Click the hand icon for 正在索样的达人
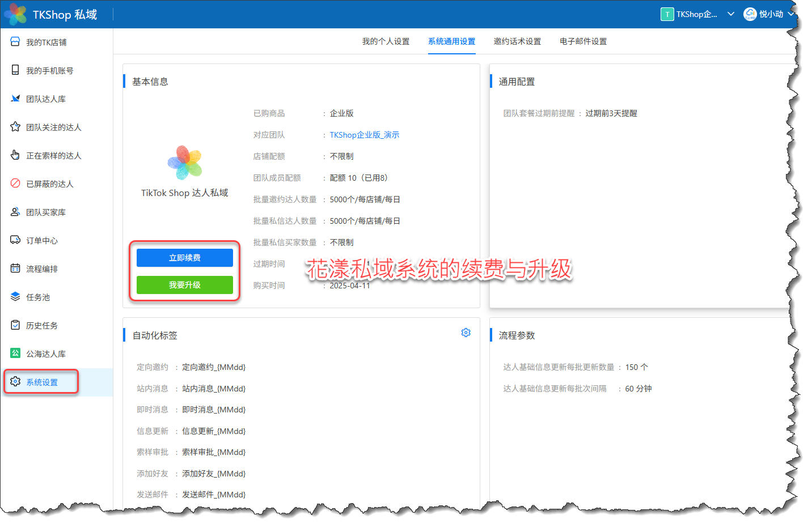The image size is (812, 528). coord(15,155)
